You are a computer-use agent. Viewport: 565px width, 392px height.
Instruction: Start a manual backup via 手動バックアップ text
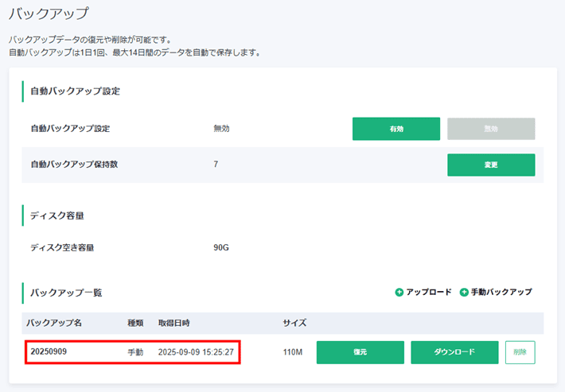click(x=501, y=293)
